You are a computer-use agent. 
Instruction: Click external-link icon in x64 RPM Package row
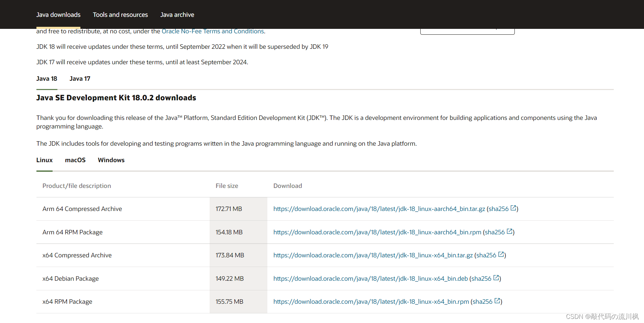497,301
